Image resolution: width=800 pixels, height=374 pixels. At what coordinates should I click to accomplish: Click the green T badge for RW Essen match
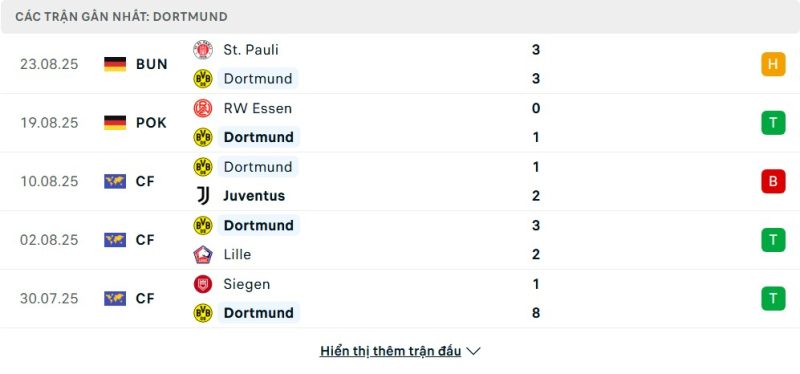coord(773,123)
